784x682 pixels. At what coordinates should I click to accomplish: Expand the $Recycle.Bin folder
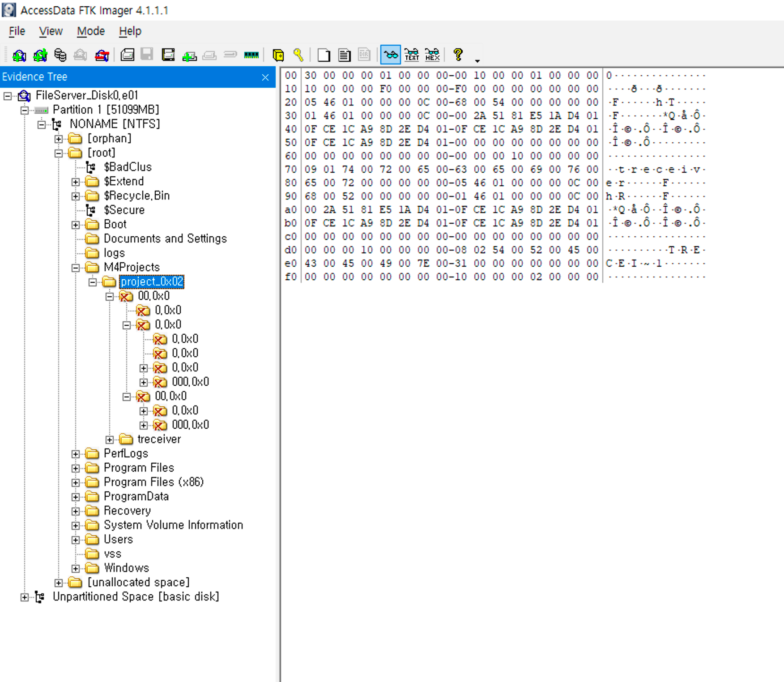pyautogui.click(x=76, y=196)
